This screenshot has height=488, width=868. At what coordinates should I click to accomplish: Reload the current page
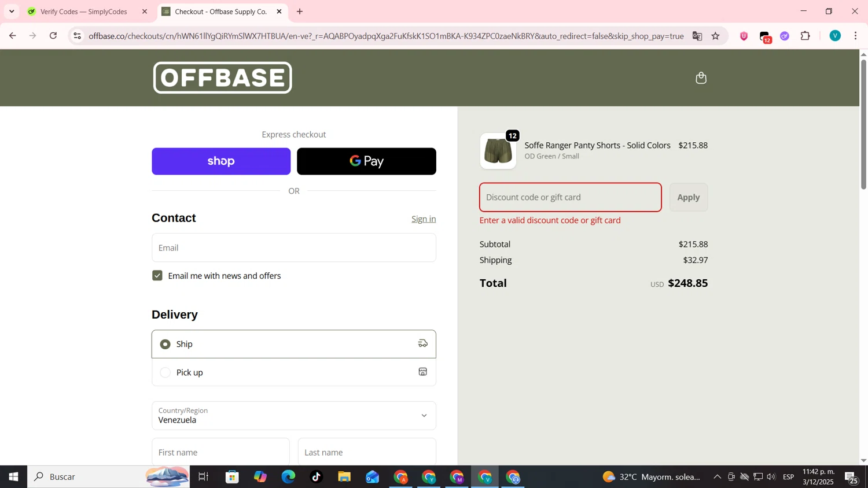click(x=53, y=36)
